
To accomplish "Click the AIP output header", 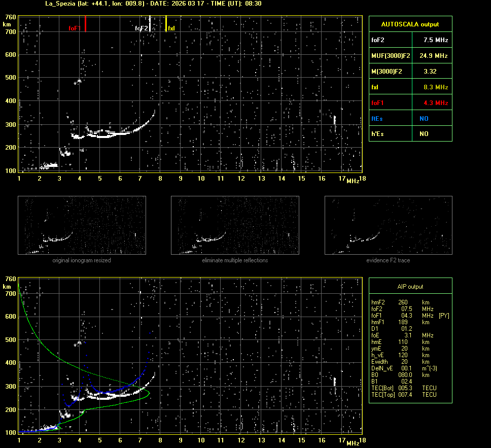I will (410, 287).
